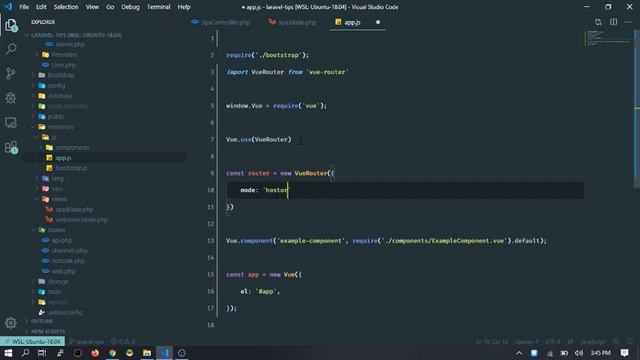Open the View menu
640x360 pixels.
point(92,7)
